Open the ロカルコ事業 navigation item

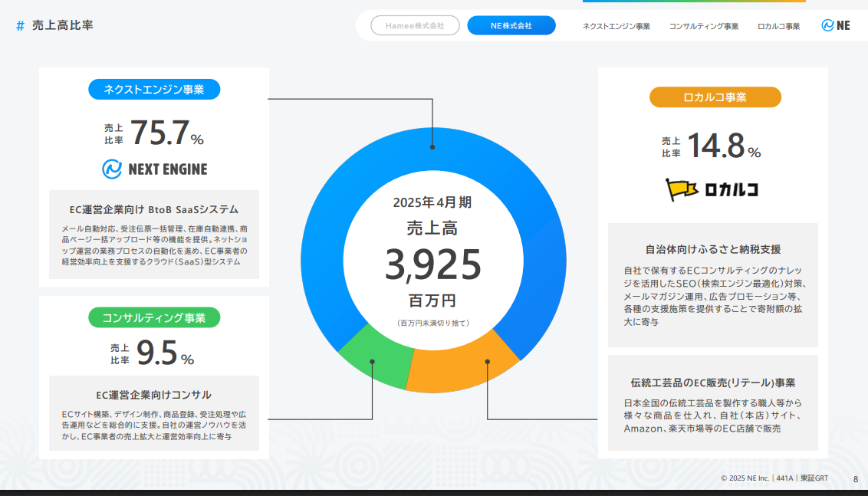pos(778,26)
